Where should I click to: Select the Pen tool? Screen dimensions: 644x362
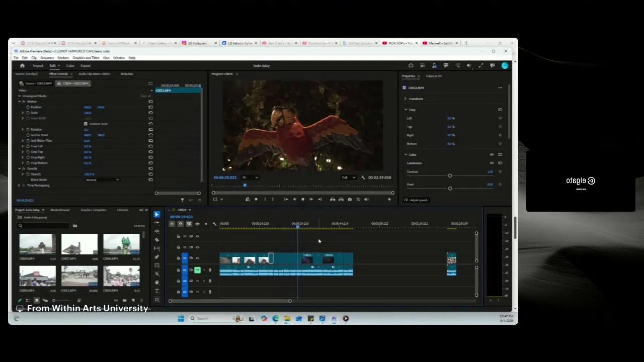pos(157,257)
